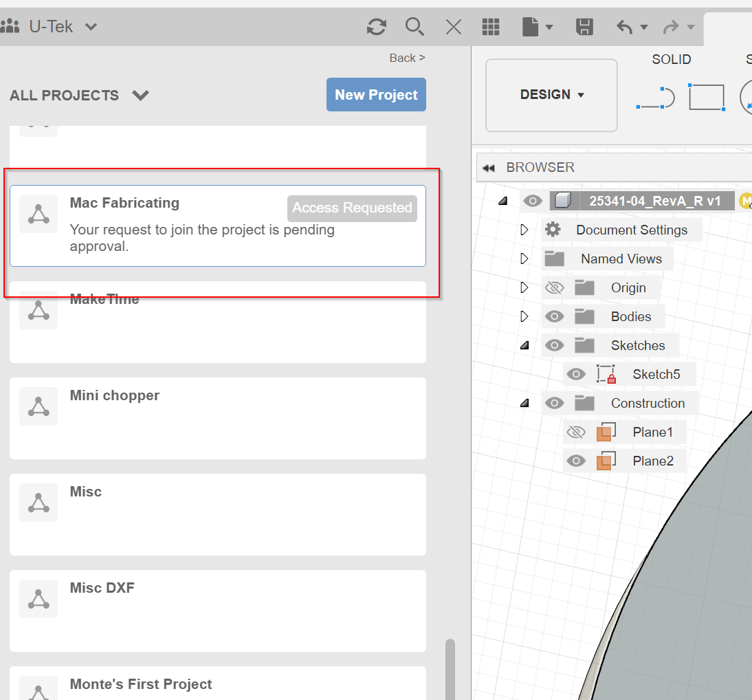Open Monte's First Project

(218, 683)
